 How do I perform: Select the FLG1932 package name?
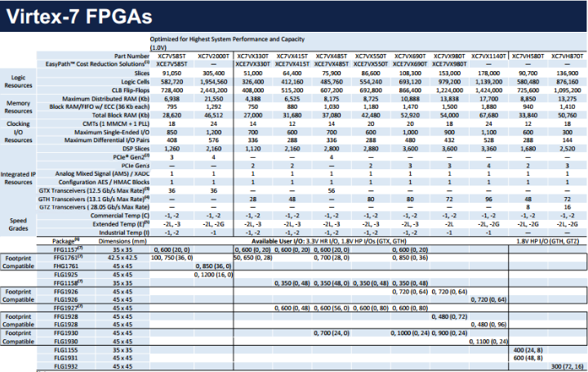pyautogui.click(x=66, y=367)
